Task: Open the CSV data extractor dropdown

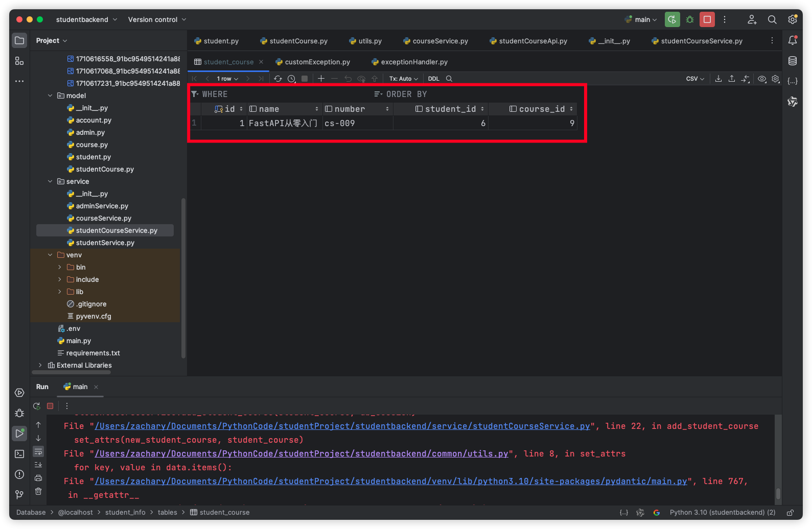Action: pyautogui.click(x=695, y=79)
